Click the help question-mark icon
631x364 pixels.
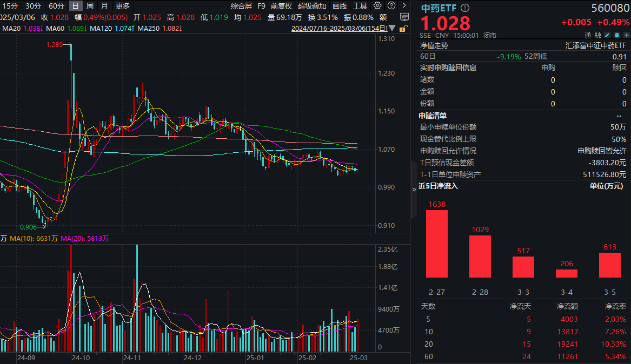390,5
